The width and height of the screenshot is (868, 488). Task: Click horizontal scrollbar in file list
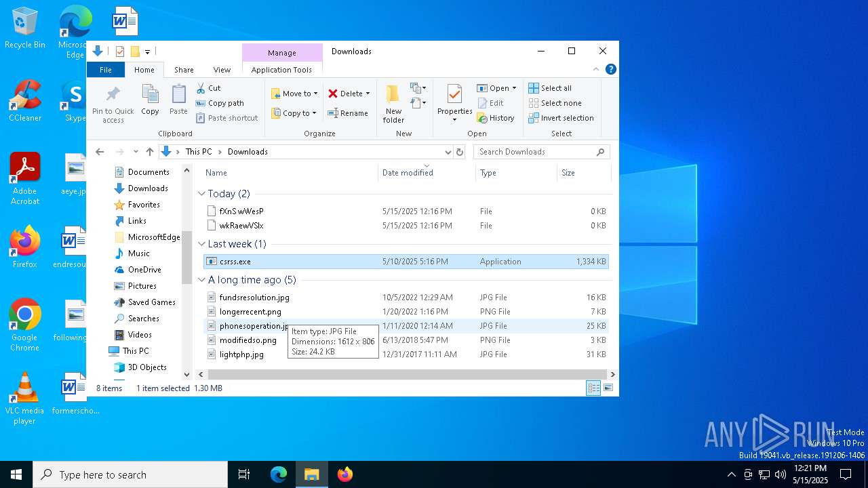(x=406, y=374)
